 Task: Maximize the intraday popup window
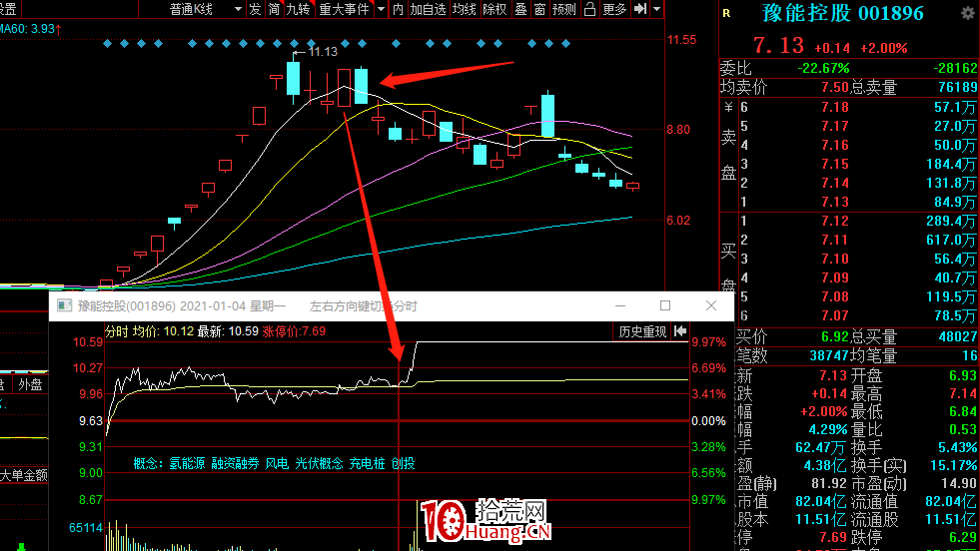tap(665, 305)
